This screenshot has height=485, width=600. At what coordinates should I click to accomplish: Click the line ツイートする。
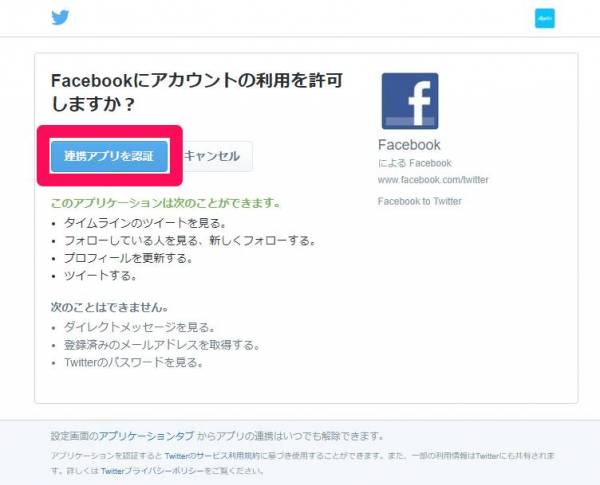pos(100,275)
